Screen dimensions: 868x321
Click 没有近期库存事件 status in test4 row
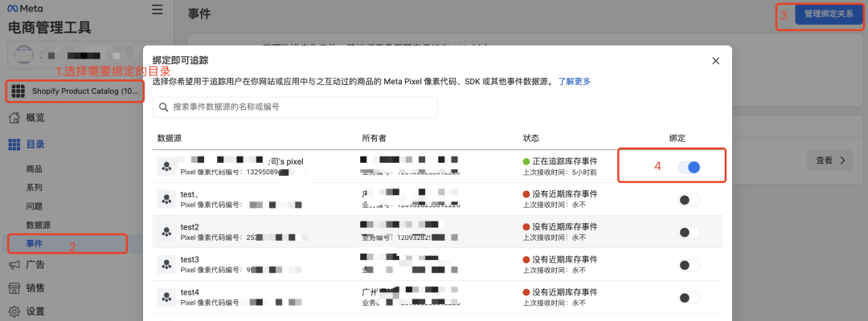pos(565,292)
